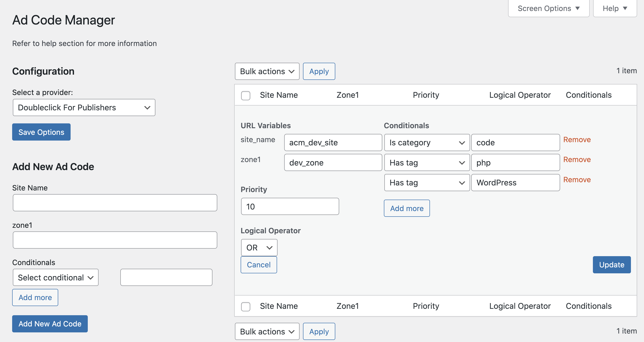Viewport: 644px width, 342px height.
Task: Open the Select conditional dropdown
Action: [x=55, y=277]
